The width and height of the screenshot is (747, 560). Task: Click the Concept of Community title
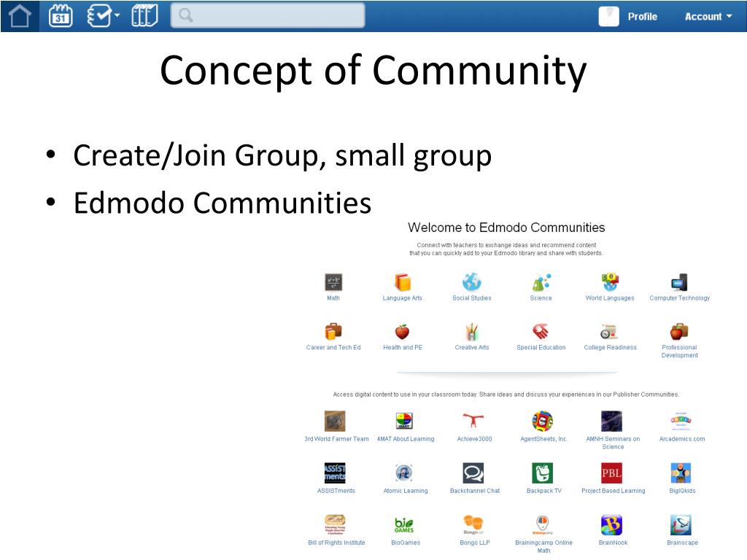[x=373, y=71]
